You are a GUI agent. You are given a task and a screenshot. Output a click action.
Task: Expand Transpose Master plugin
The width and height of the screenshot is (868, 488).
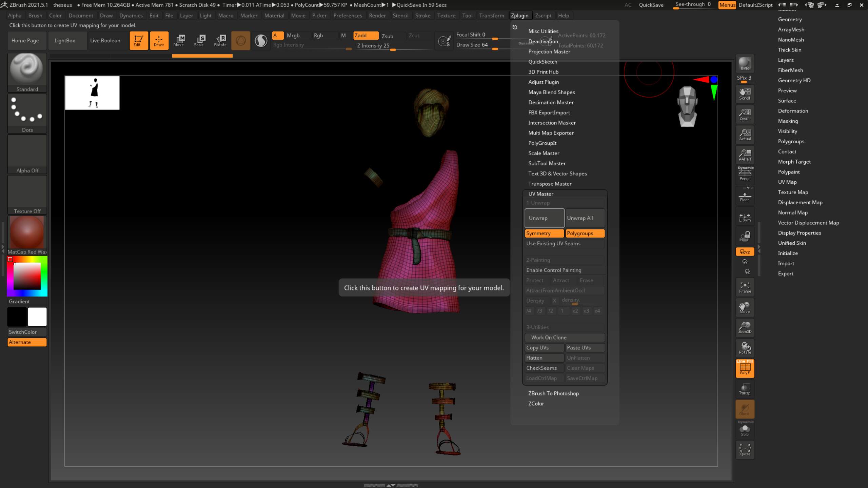[550, 184]
